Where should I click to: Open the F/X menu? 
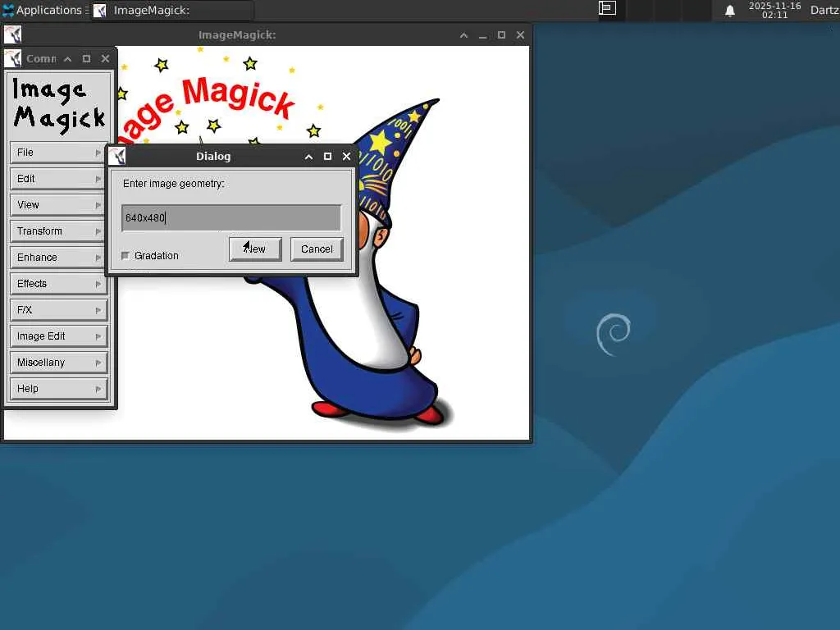click(x=59, y=310)
